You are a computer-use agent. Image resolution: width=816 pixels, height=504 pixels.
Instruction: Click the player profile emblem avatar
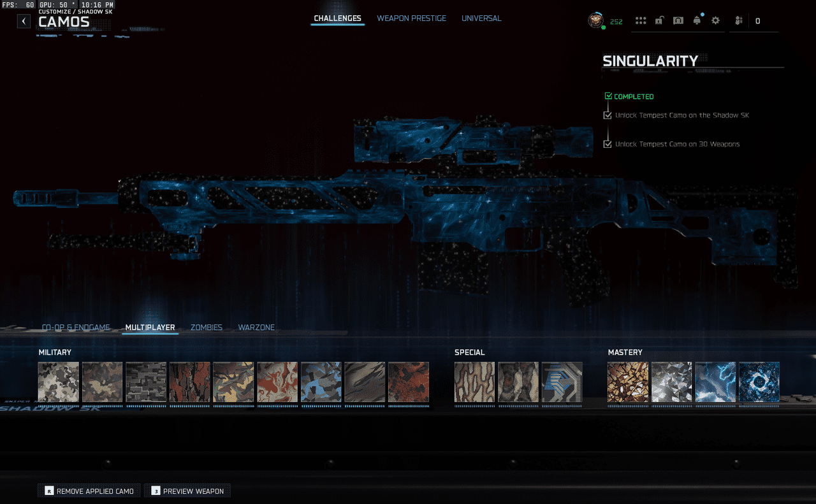595,21
